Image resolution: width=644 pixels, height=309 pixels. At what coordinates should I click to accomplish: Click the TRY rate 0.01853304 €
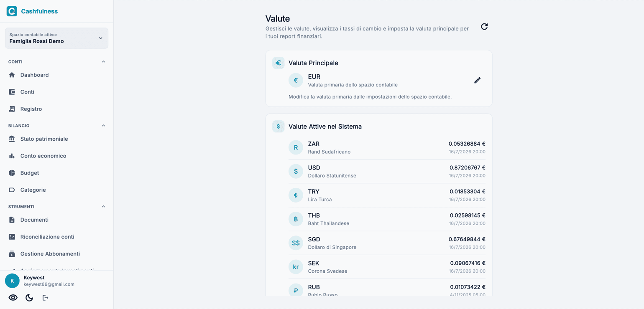[468, 191]
